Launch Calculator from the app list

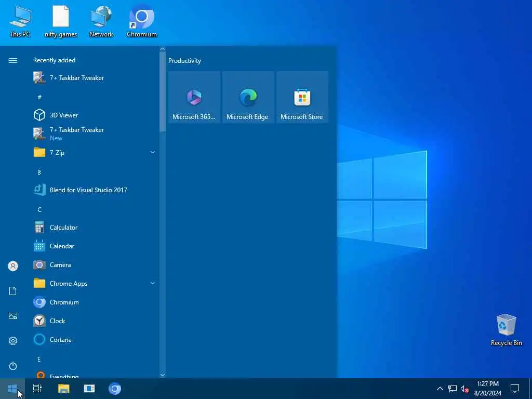point(94,228)
